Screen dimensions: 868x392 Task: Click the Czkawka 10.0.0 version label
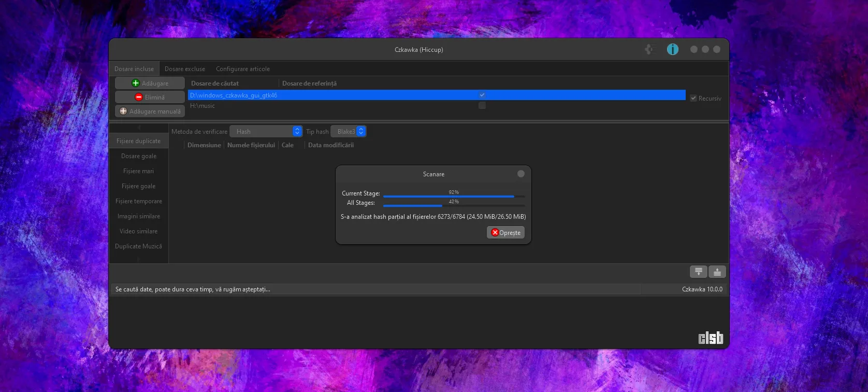coord(702,289)
